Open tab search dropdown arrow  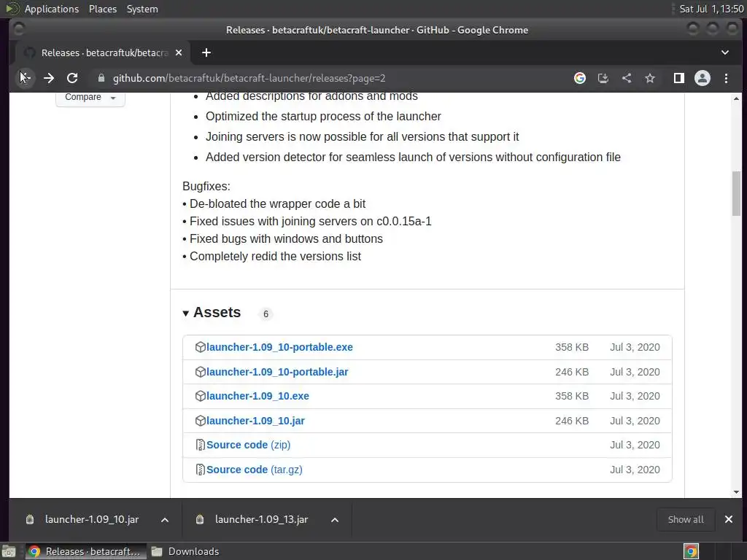pyautogui.click(x=724, y=52)
